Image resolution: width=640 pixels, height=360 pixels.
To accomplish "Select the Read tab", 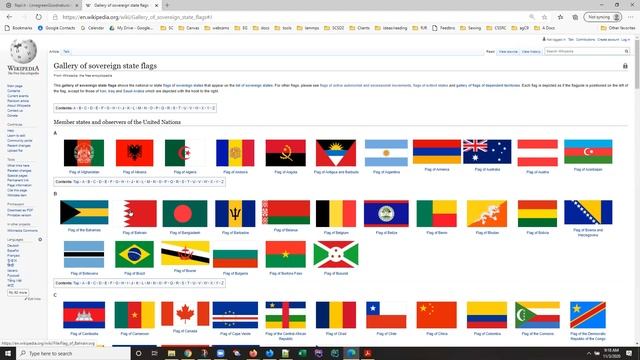I will coord(490,52).
